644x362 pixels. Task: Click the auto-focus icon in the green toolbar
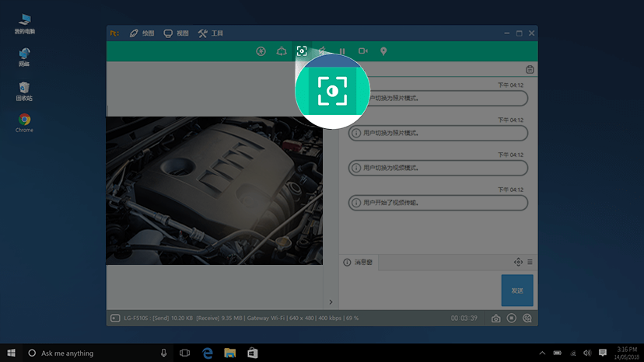coord(302,51)
